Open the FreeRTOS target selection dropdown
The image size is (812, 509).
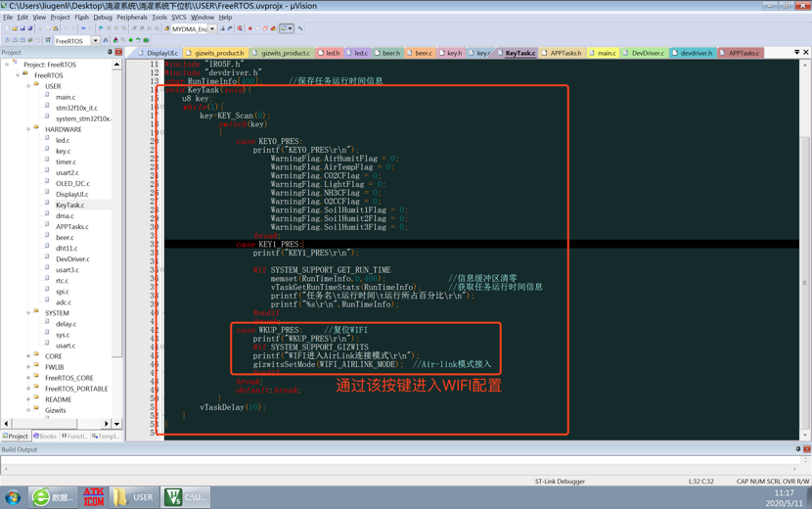click(x=95, y=40)
